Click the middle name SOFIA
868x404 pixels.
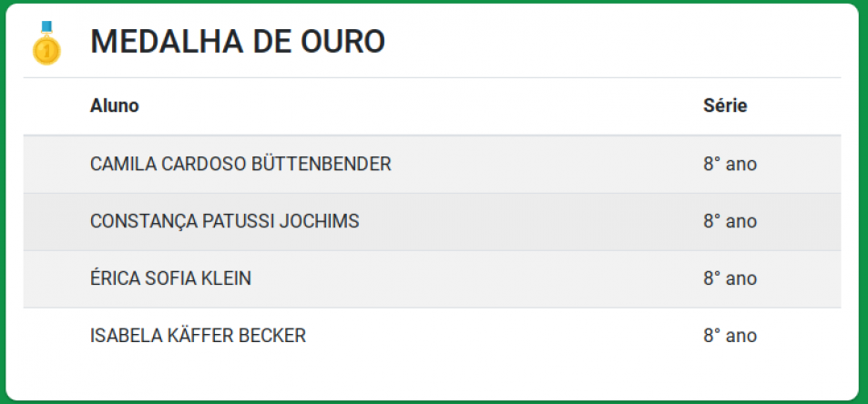click(169, 278)
